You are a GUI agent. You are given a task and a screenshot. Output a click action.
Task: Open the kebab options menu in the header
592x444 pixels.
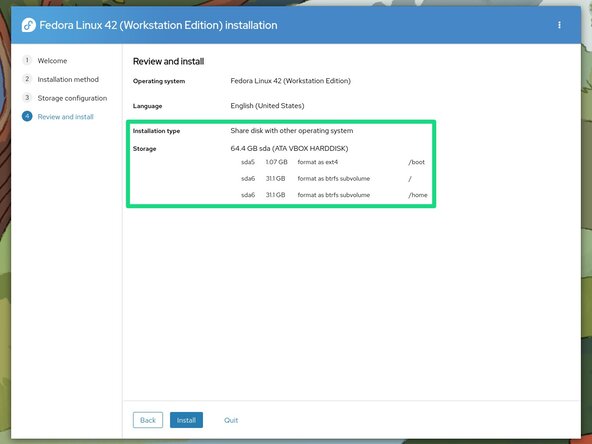pos(559,25)
